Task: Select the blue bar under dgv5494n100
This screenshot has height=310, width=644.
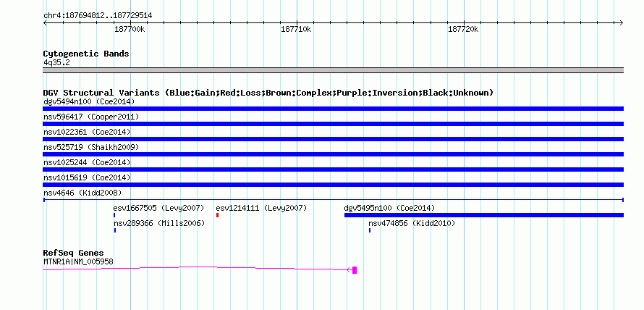Action: (333, 109)
